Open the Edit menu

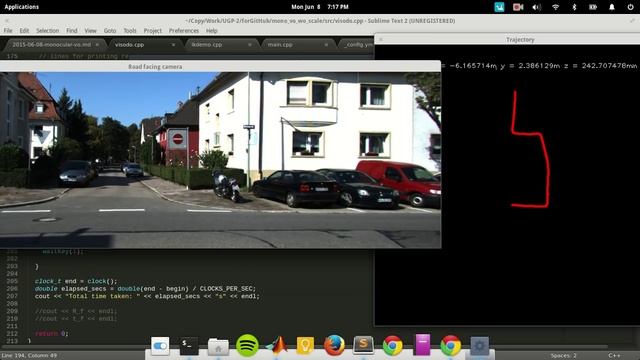pyautogui.click(x=24, y=31)
